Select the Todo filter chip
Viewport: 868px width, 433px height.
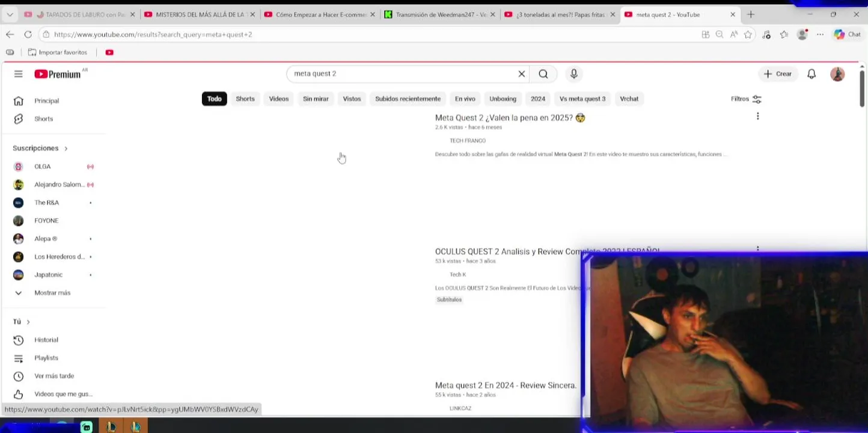click(x=215, y=99)
